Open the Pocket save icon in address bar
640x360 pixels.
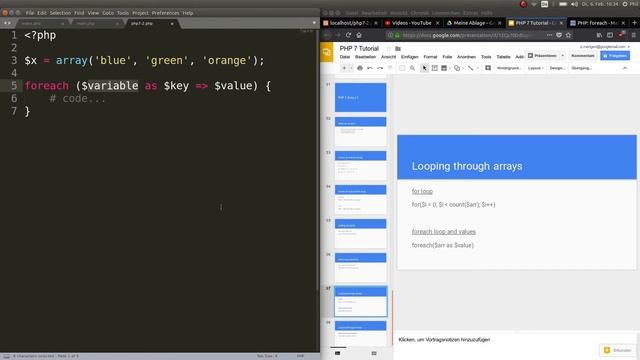pyautogui.click(x=559, y=36)
